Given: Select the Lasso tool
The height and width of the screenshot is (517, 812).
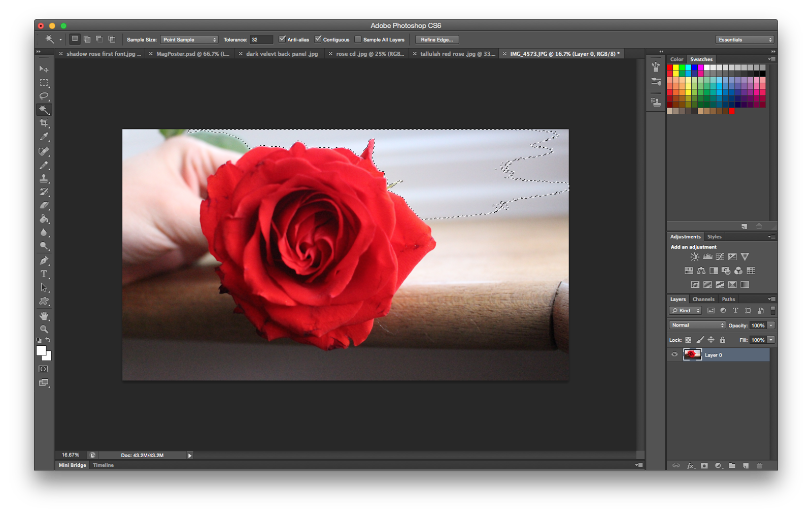Looking at the screenshot, I should [44, 96].
